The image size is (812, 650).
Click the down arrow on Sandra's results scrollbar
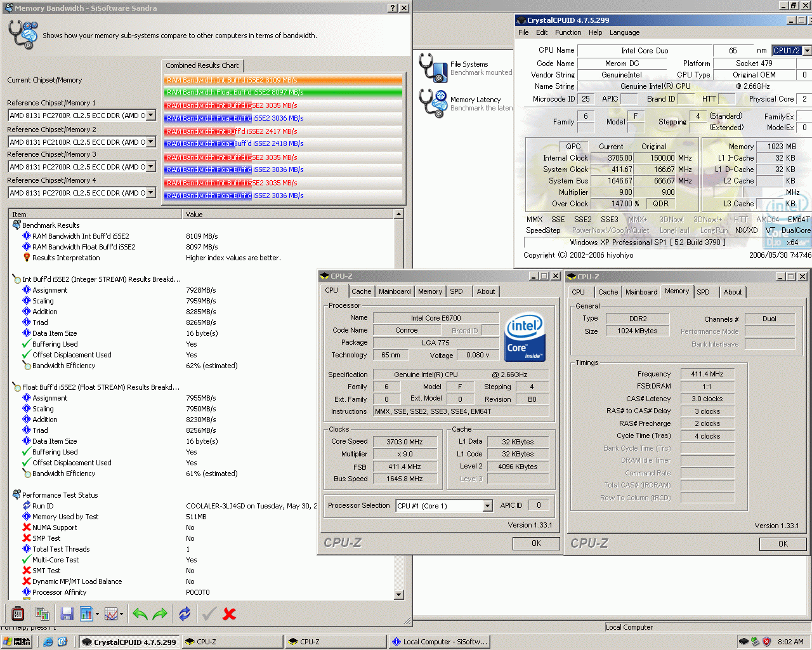(x=399, y=594)
